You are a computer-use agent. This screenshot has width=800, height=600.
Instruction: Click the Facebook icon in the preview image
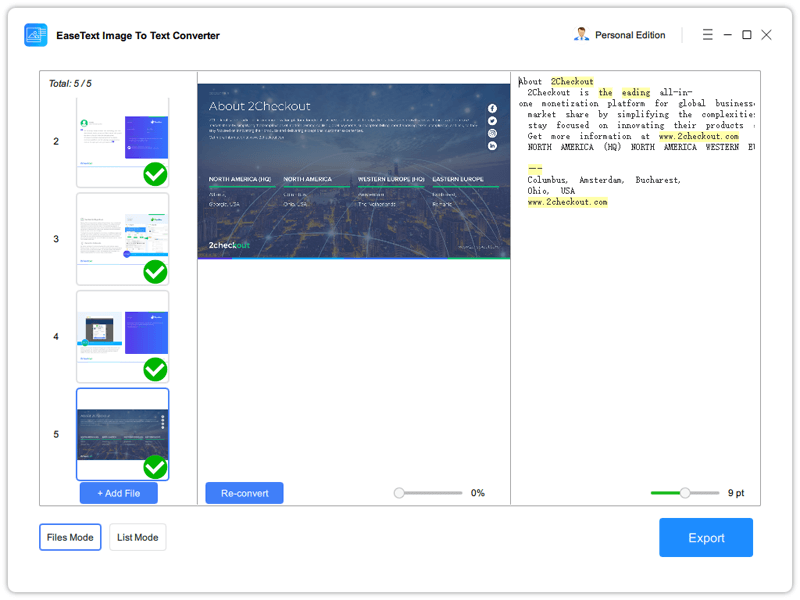tap(492, 108)
